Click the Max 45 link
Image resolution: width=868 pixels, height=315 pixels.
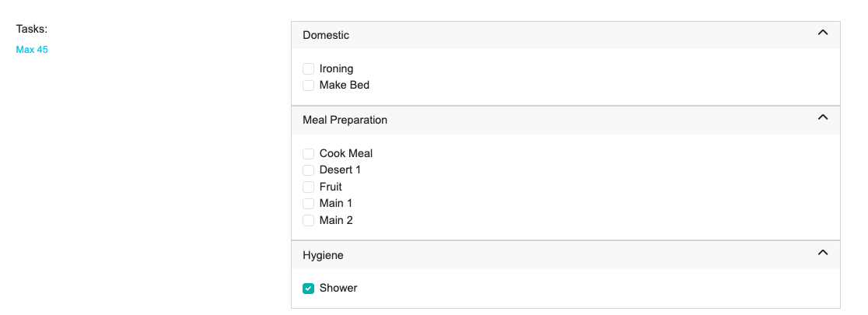pos(32,50)
